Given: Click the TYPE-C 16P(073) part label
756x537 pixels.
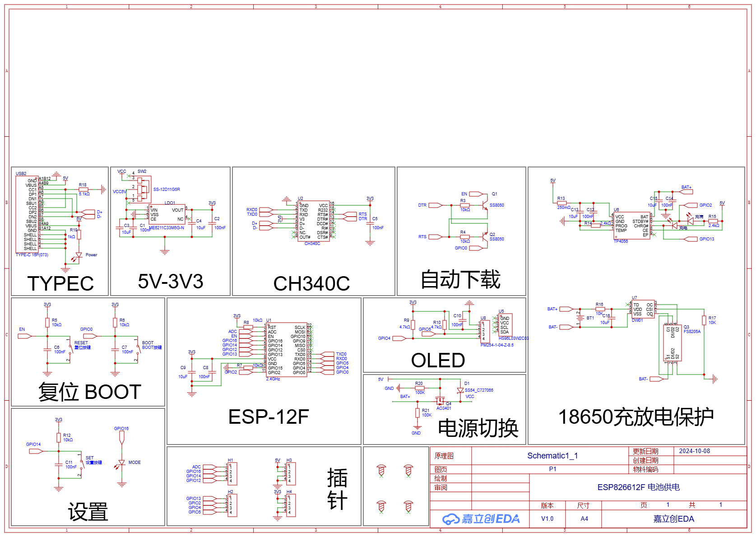Looking at the screenshot, I should coord(32,255).
